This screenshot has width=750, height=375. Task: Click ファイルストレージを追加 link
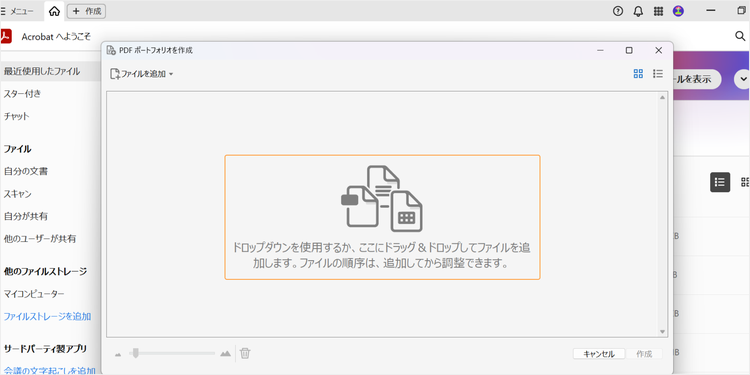pyautogui.click(x=47, y=316)
